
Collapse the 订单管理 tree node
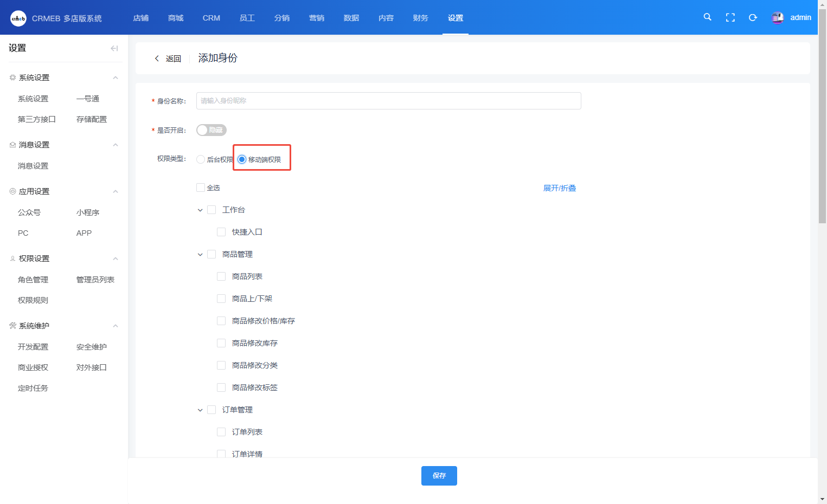(200, 410)
